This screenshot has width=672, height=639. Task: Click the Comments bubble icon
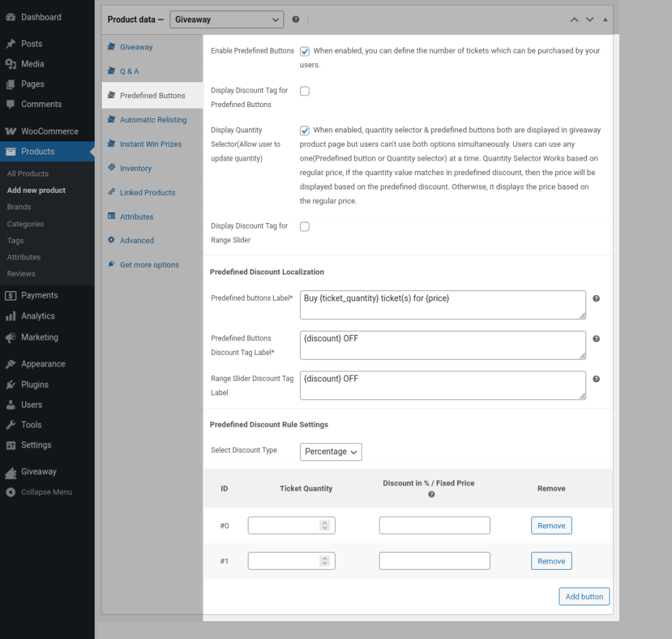tap(11, 104)
